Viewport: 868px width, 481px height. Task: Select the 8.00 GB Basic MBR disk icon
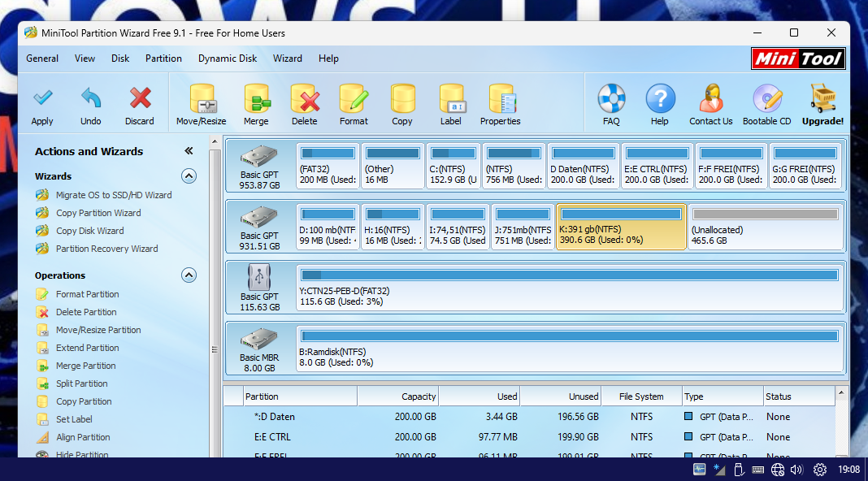[x=259, y=339]
